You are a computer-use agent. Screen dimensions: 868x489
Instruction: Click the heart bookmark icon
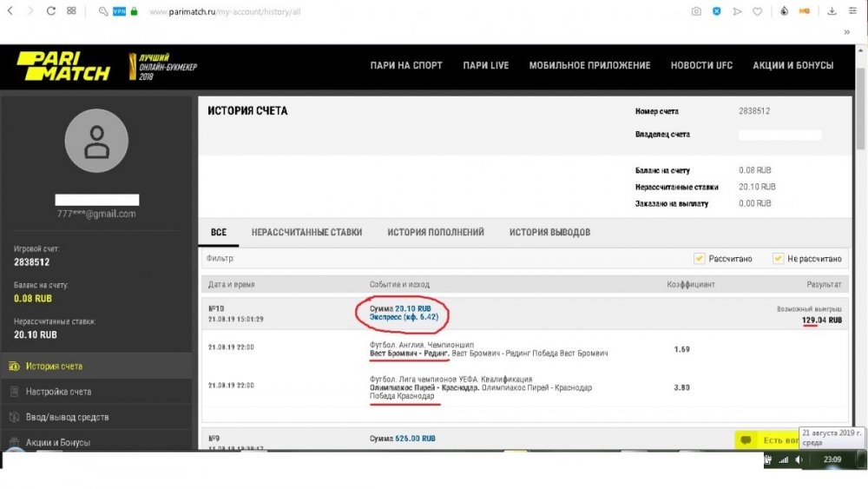coord(758,11)
